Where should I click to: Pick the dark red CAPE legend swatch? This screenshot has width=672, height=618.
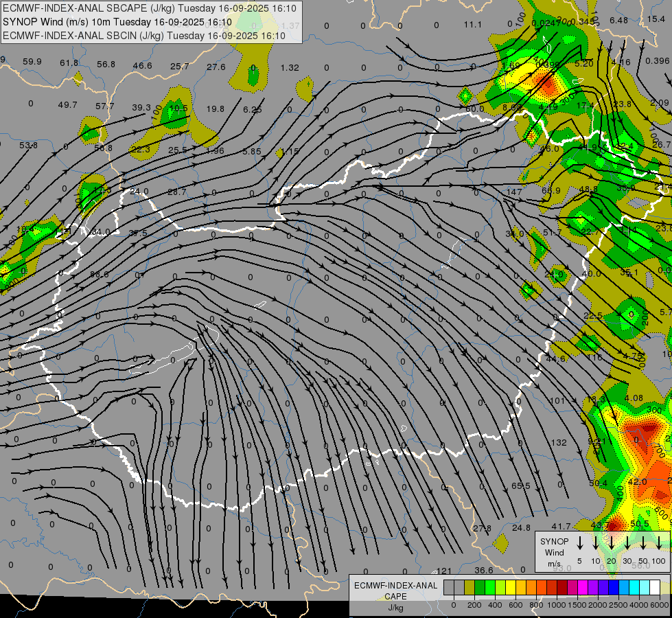pos(562,588)
